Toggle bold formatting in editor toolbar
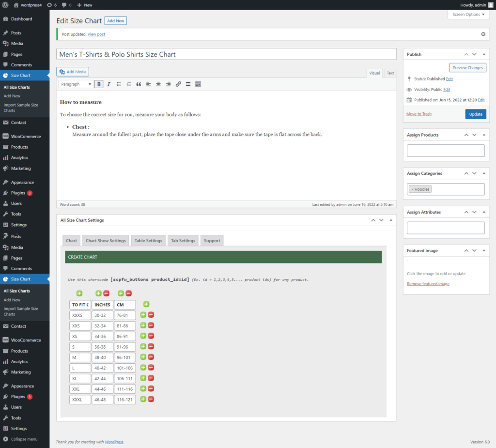The height and width of the screenshot is (448, 496). click(x=99, y=84)
